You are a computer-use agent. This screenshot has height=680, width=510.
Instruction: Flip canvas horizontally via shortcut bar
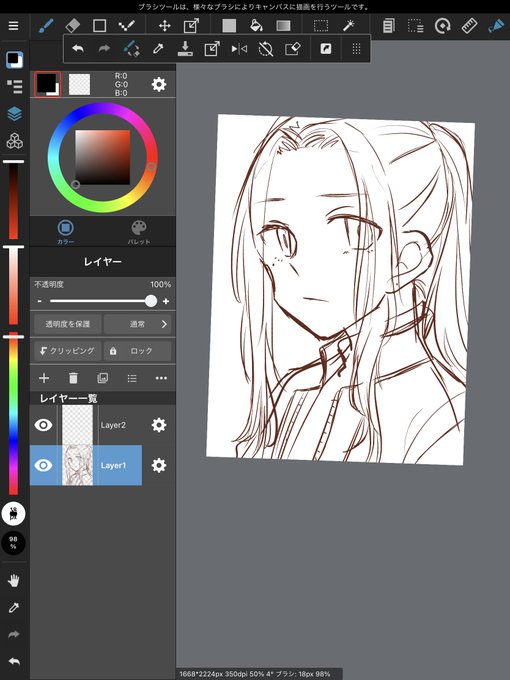tap(239, 49)
